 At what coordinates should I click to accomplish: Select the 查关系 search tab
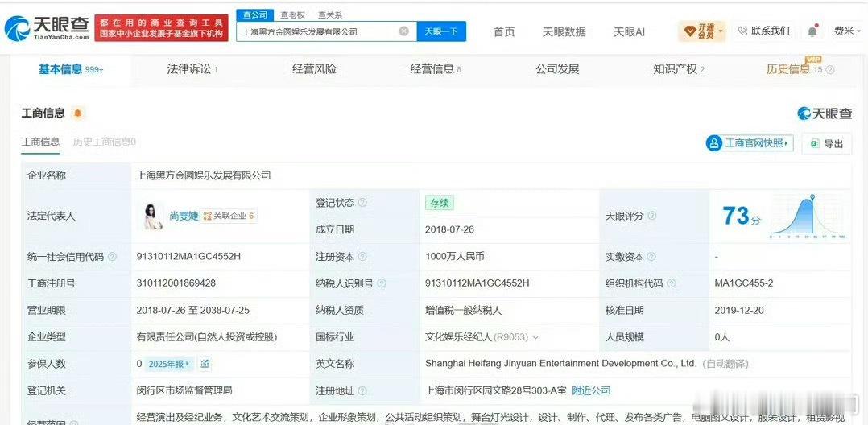coord(330,15)
